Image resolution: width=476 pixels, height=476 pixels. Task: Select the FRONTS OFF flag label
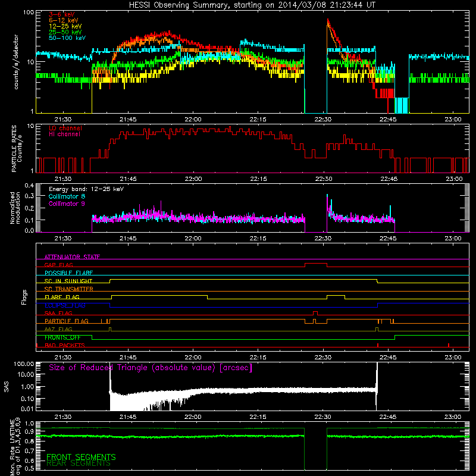click(62, 337)
